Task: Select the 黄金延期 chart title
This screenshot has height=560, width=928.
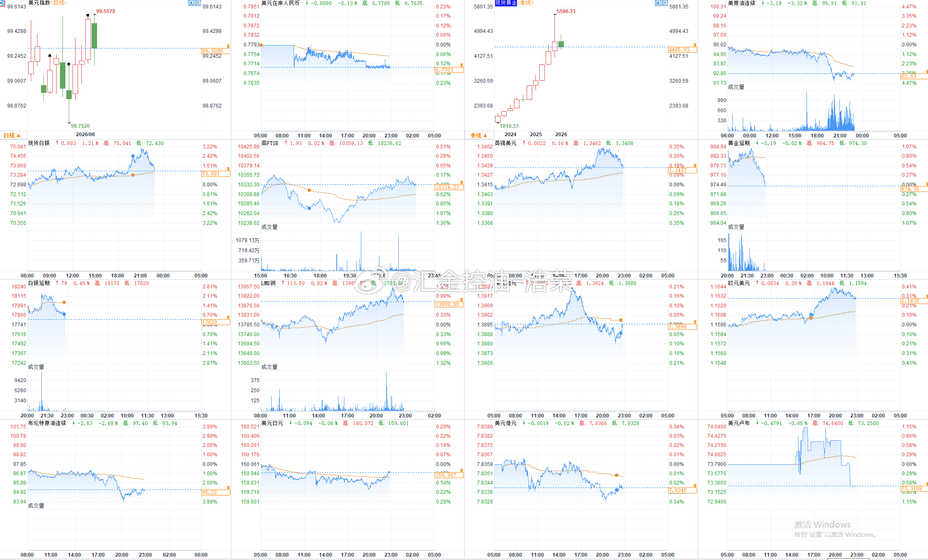Action: point(739,143)
